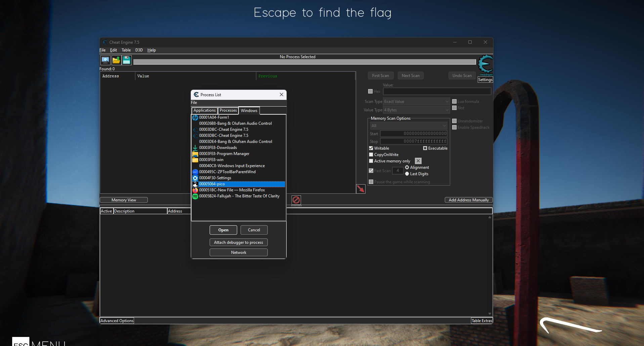This screenshot has width=644, height=346.
Task: Select the Last Digits radio button
Action: tap(407, 174)
